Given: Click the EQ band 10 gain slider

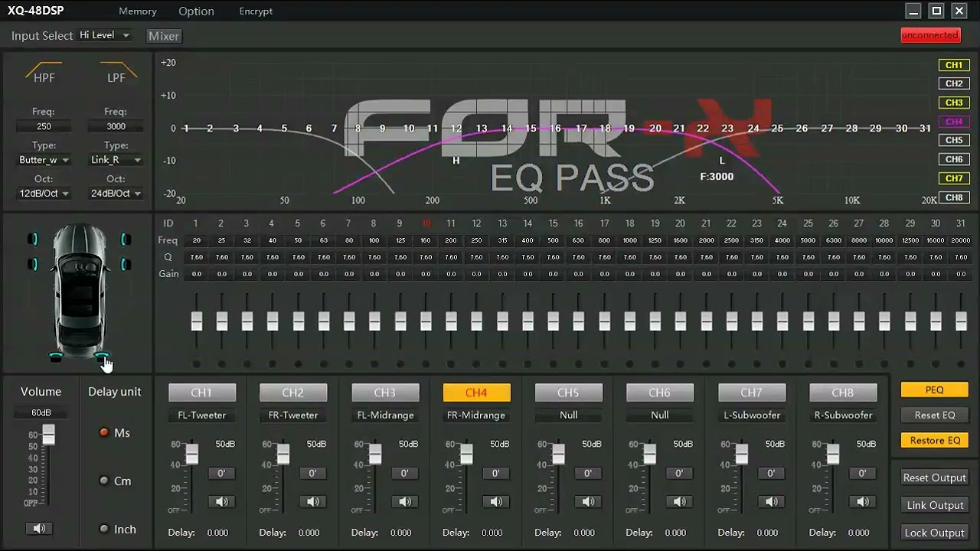Looking at the screenshot, I should (x=426, y=321).
